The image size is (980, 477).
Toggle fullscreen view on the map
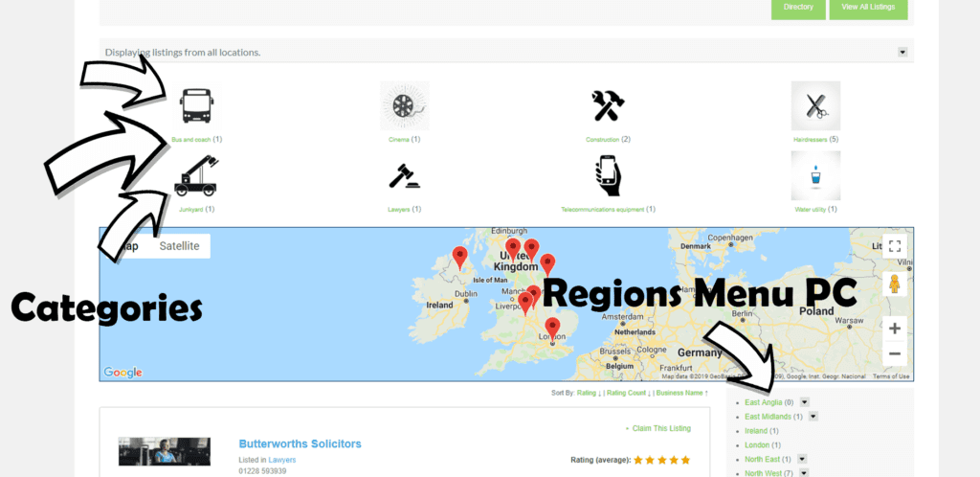pos(895,246)
